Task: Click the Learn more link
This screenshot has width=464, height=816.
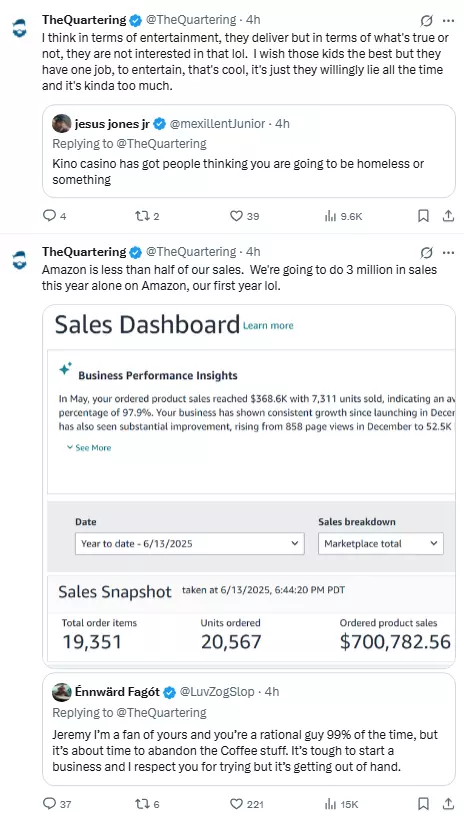Action: [x=268, y=326]
